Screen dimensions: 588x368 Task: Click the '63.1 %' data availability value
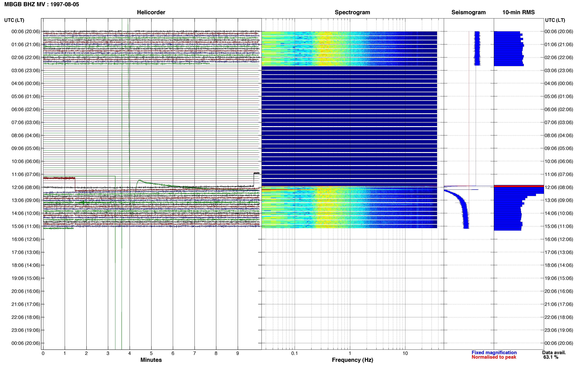tap(551, 357)
